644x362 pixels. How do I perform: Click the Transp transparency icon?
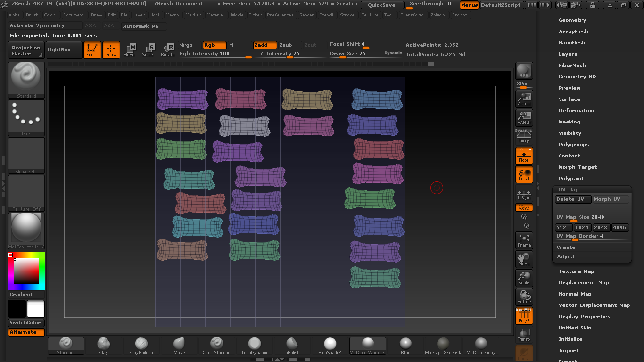[524, 335]
